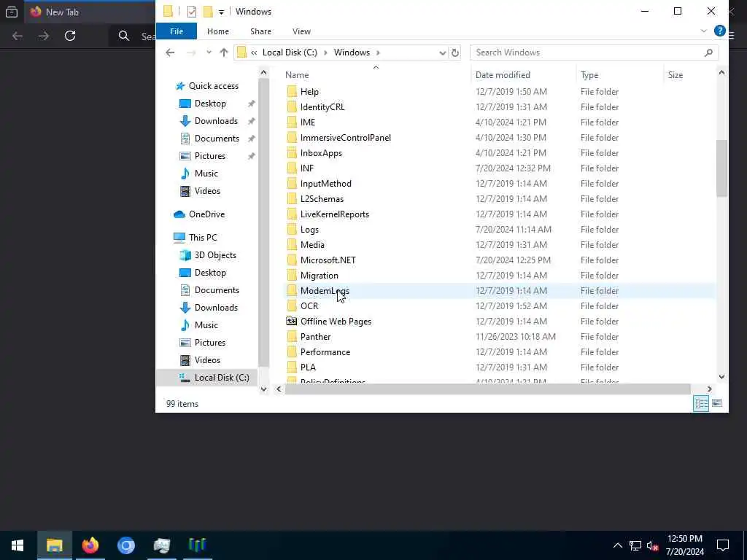Image resolution: width=747 pixels, height=560 pixels.
Task: Switch to large icons view layout
Action: [717, 403]
